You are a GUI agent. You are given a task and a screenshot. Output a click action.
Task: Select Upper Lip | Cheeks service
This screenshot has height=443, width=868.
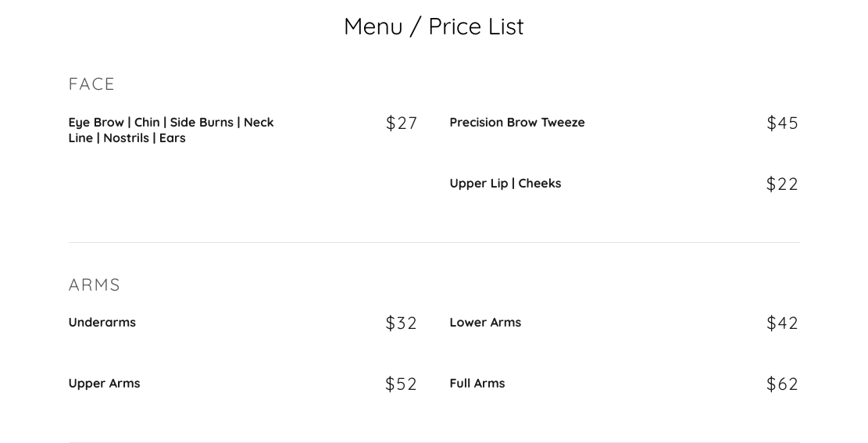(505, 184)
